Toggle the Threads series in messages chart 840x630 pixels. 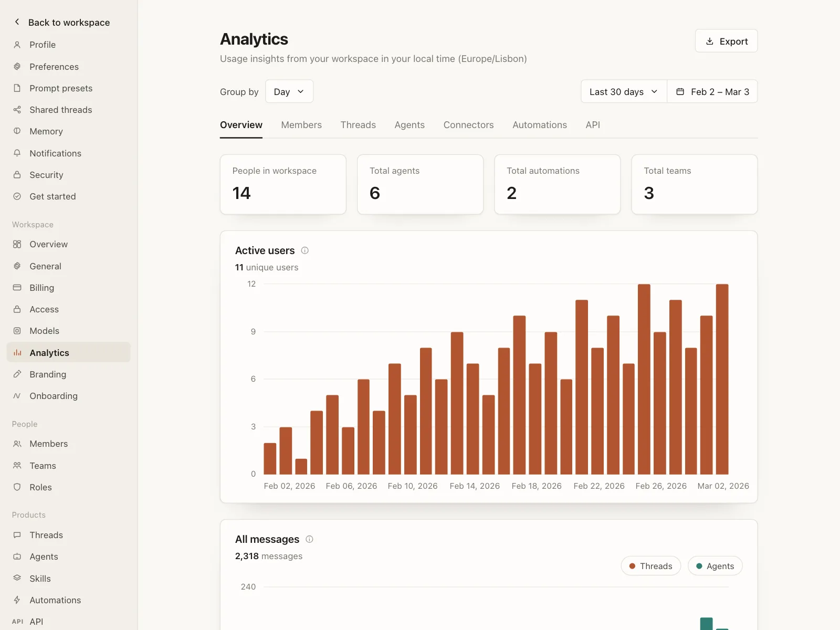click(x=651, y=566)
